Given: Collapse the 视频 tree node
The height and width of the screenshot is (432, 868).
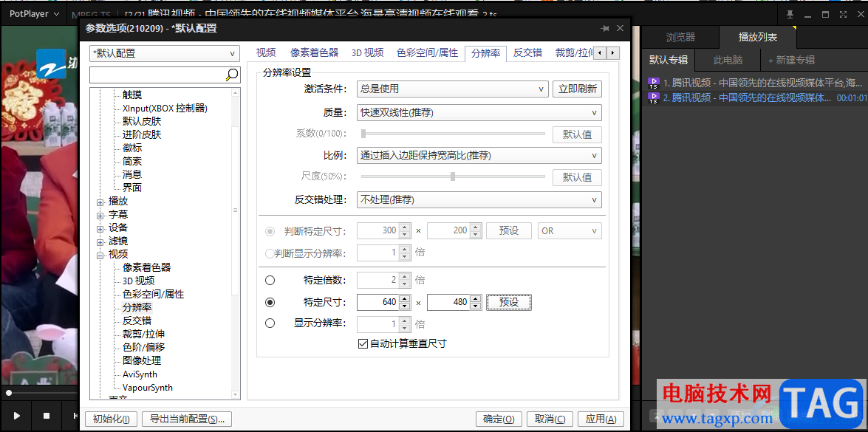Looking at the screenshot, I should pyautogui.click(x=100, y=255).
